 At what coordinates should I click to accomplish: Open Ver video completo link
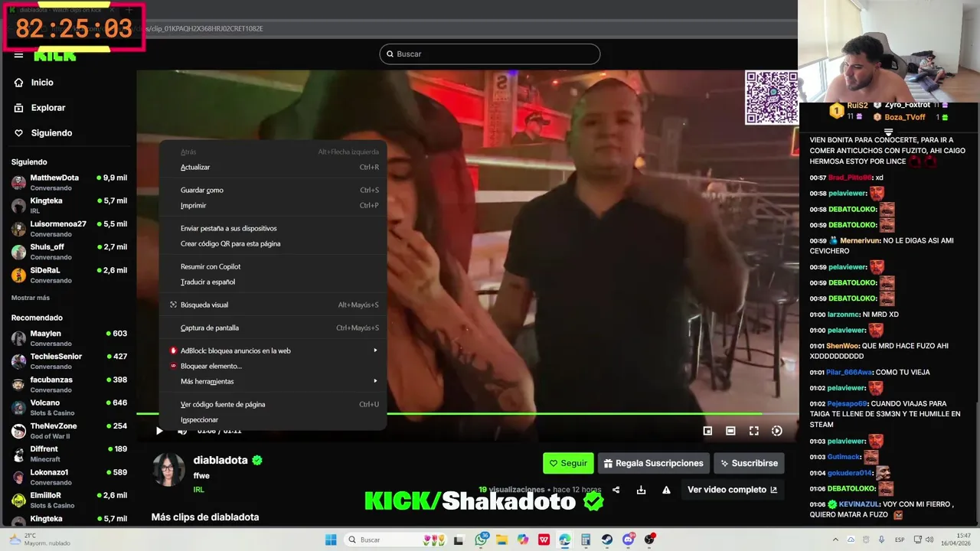coord(732,490)
